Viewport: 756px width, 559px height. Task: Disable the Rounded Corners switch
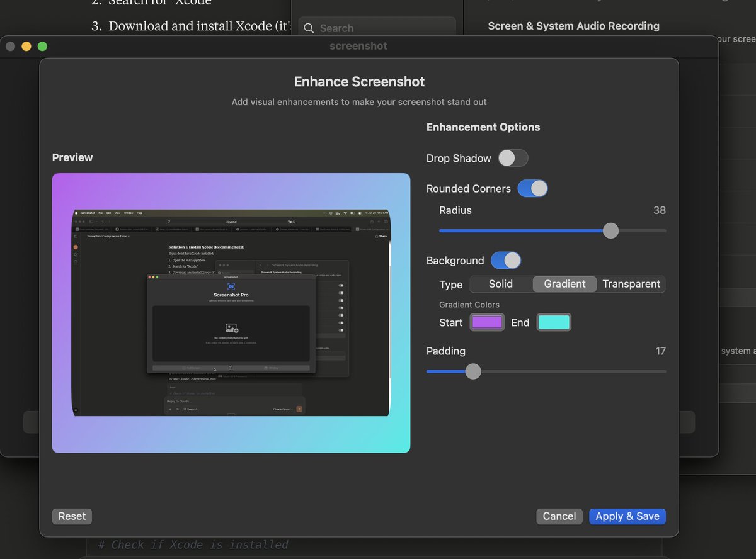point(532,188)
